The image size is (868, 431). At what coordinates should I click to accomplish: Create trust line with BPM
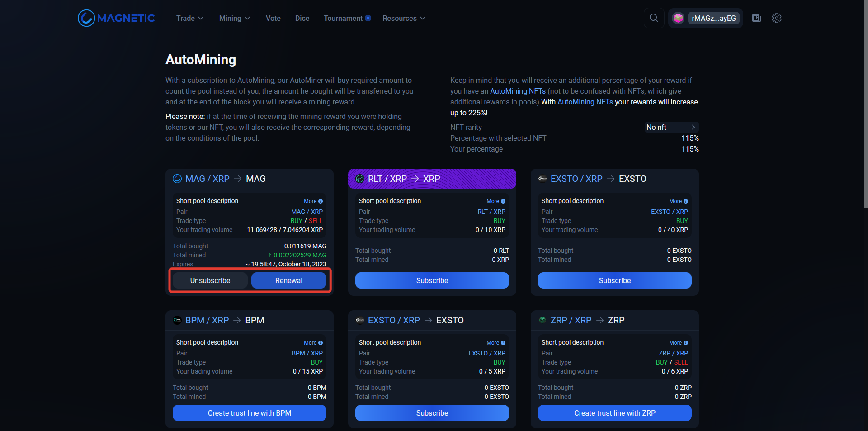250,413
